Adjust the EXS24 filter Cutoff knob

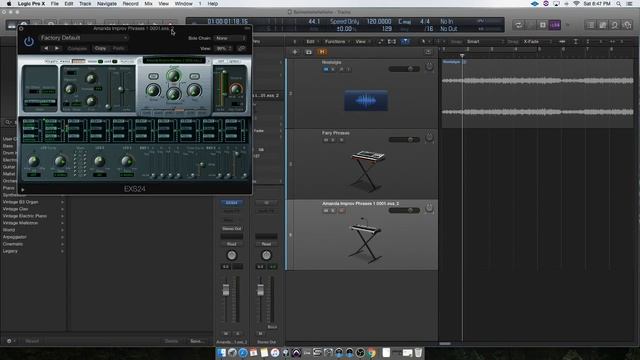(x=173, y=76)
